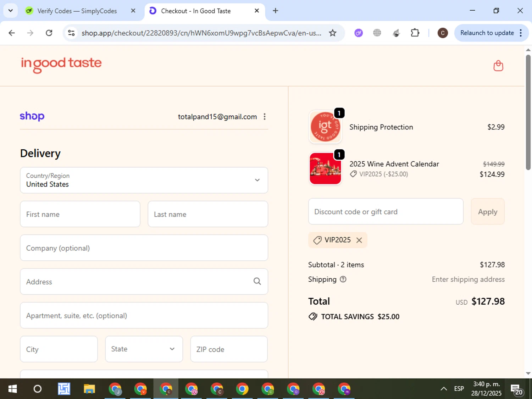532x399 pixels.
Task: Focus the Discount code or gift card field
Action: coord(386,211)
